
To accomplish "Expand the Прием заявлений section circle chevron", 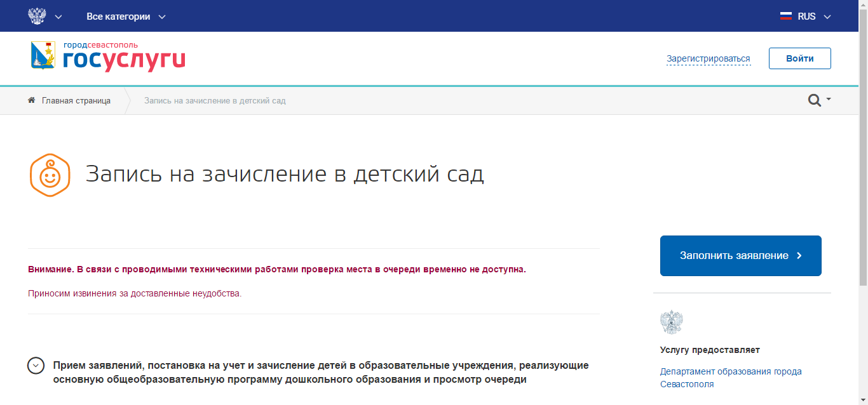I will (x=36, y=366).
